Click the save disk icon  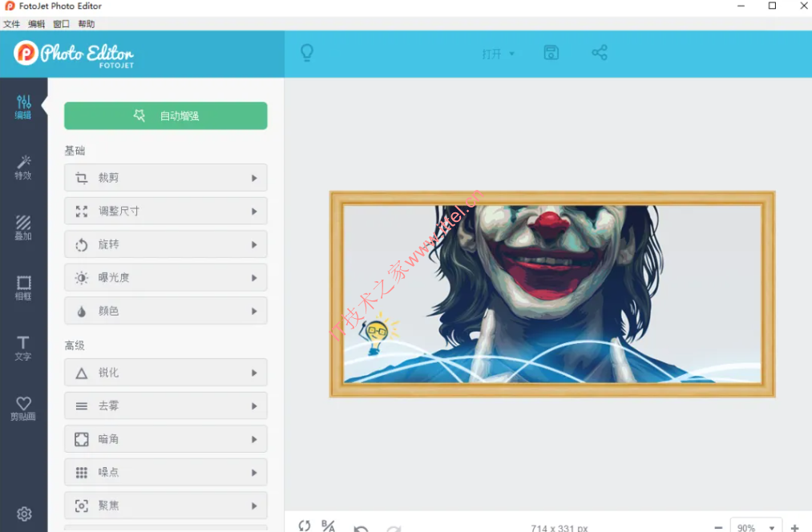tap(551, 53)
